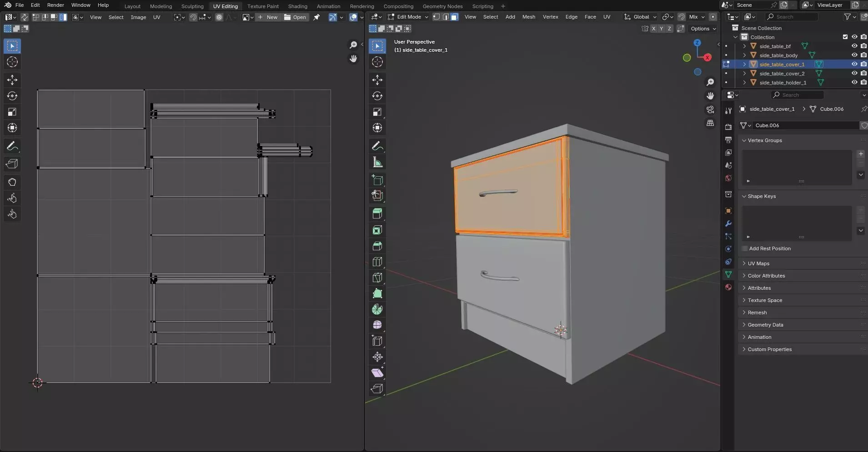Pin the image in UV editor header
The image size is (868, 452).
pos(317,17)
